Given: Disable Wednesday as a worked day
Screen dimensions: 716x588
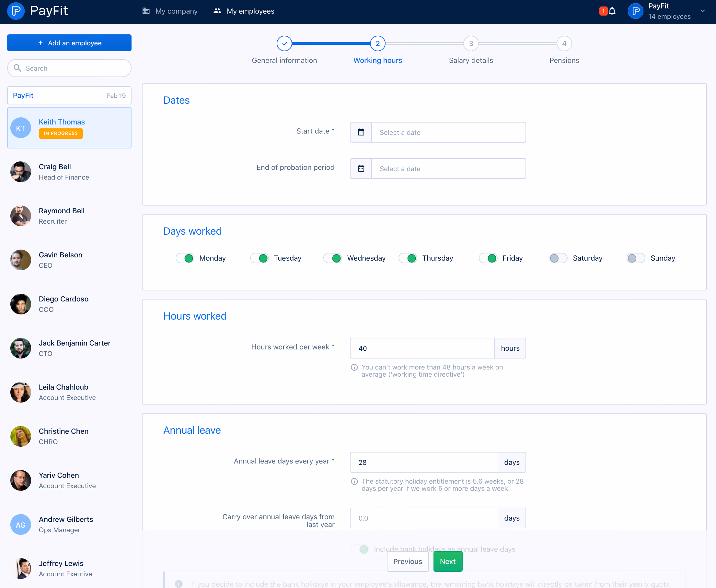Looking at the screenshot, I should point(333,258).
